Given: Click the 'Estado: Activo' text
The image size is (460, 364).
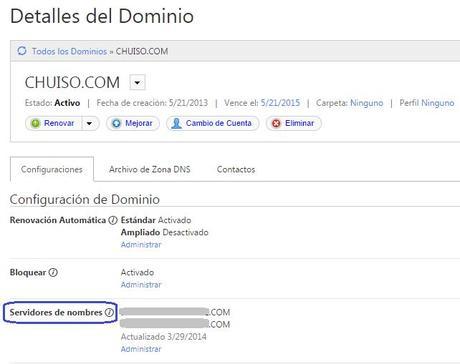Looking at the screenshot, I should [52, 103].
